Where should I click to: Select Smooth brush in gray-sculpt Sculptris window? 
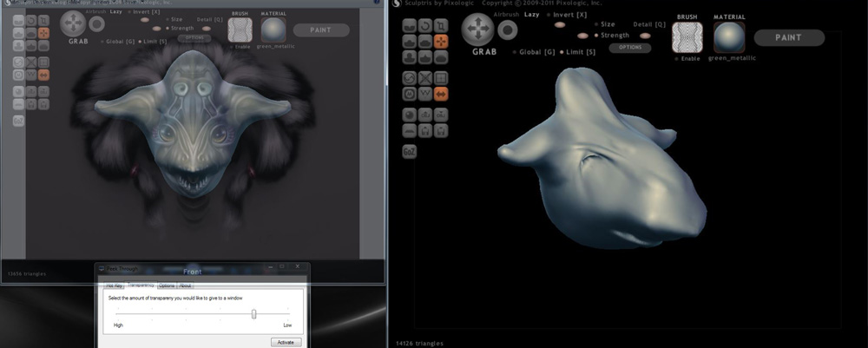tap(441, 57)
